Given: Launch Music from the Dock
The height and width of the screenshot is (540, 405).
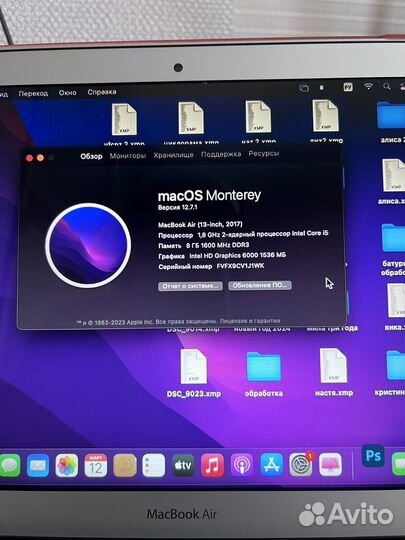Looking at the screenshot, I should pos(212,465).
